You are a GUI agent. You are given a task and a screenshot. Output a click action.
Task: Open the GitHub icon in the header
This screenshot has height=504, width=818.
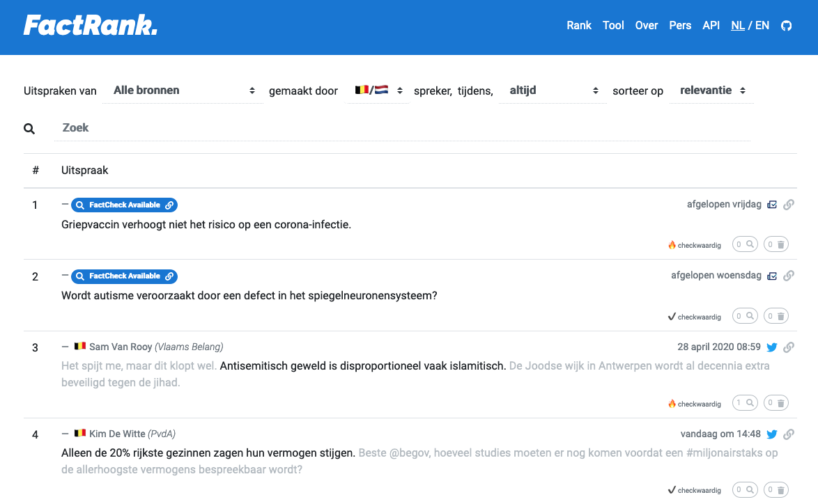pos(787,26)
